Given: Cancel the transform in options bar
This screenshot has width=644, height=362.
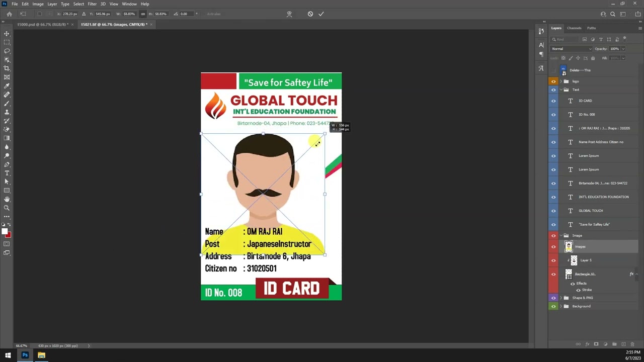Looking at the screenshot, I should [x=310, y=14].
